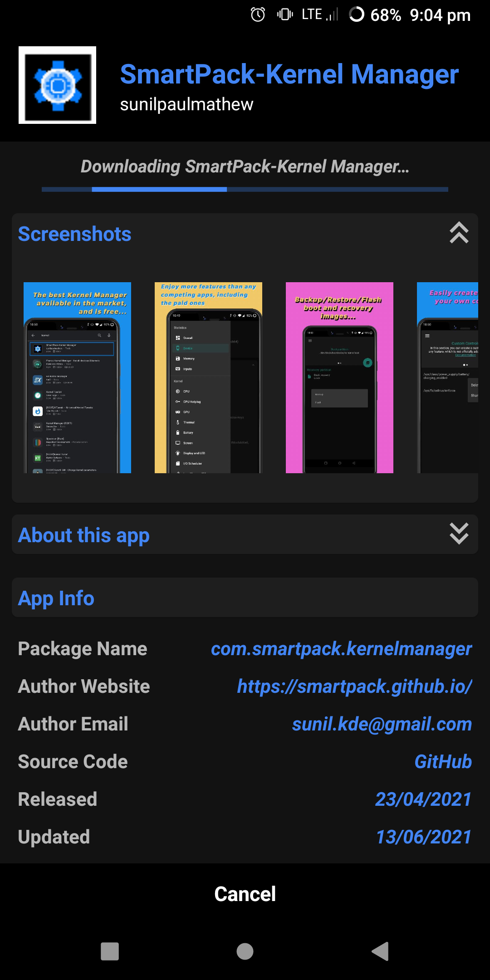490x980 pixels.
Task: Tap the download progress bar
Action: coord(245,190)
